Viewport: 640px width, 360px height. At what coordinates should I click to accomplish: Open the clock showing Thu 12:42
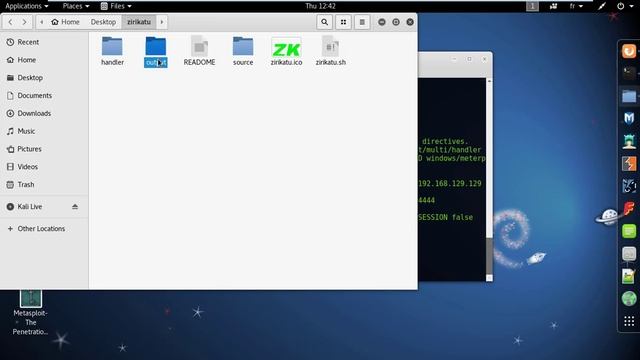point(320,6)
